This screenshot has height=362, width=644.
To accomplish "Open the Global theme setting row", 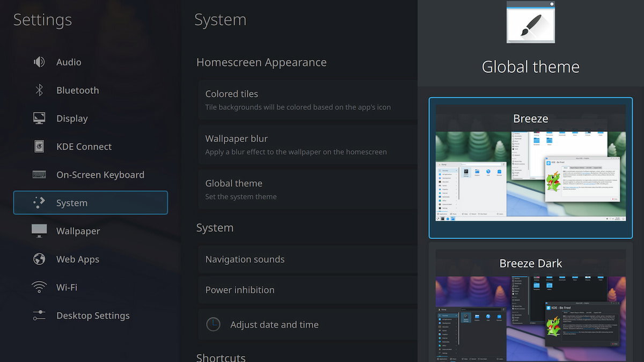I will pos(308,189).
